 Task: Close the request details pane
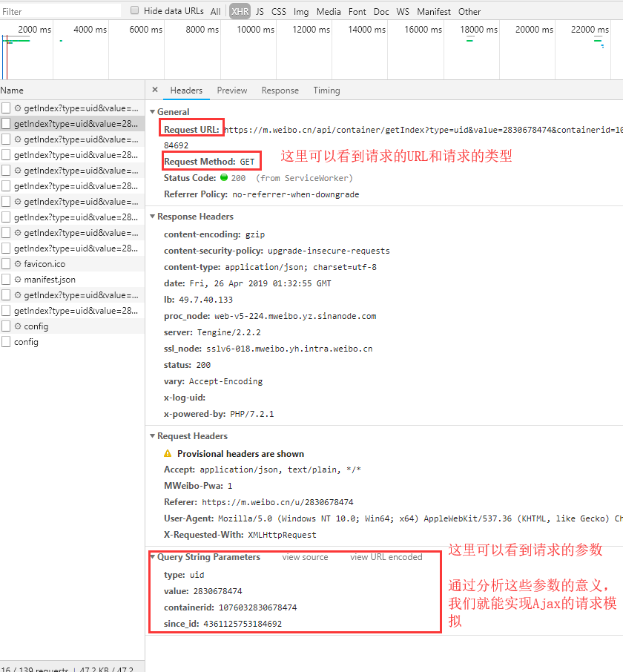click(x=155, y=90)
